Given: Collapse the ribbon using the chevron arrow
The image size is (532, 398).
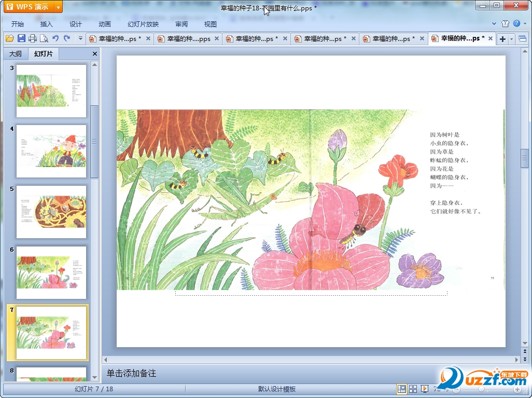Looking at the screenshot, I should 494,24.
